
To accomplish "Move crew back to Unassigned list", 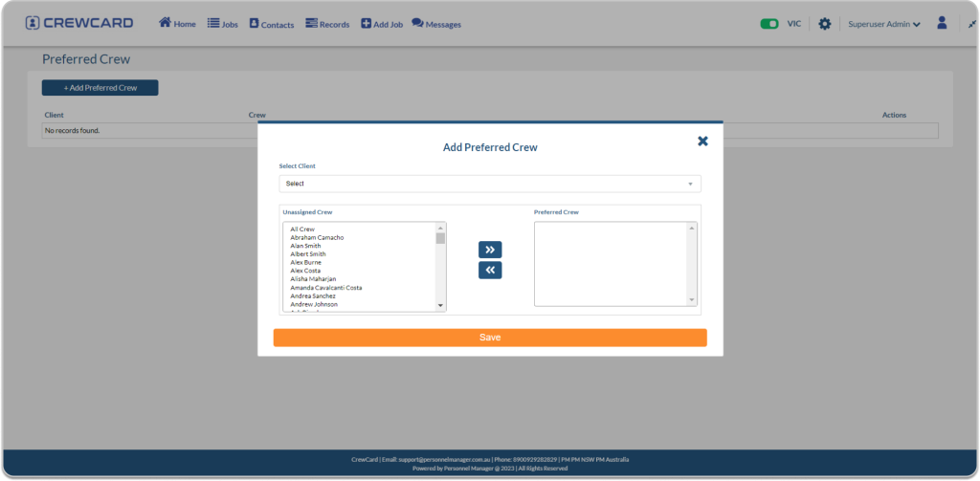I will pyautogui.click(x=489, y=271).
